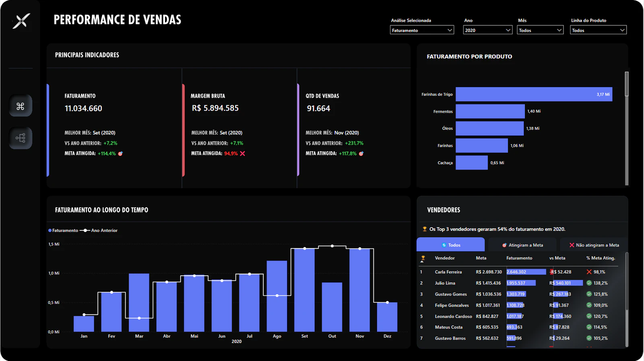The height and width of the screenshot is (361, 644).
Task: Select the Mateus Costa vendor name
Action: [449, 327]
